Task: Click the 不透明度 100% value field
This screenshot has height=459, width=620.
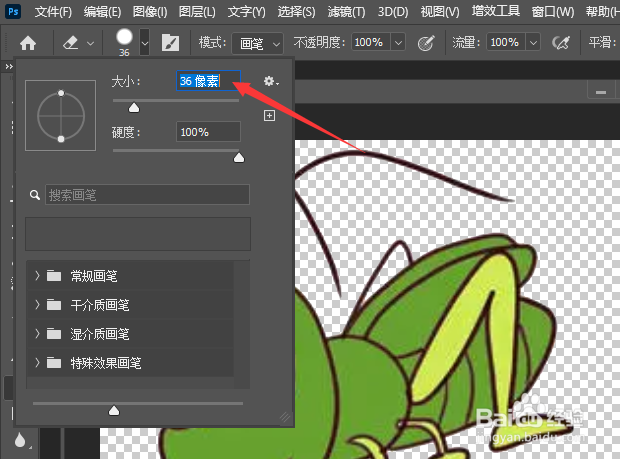Action: point(371,42)
